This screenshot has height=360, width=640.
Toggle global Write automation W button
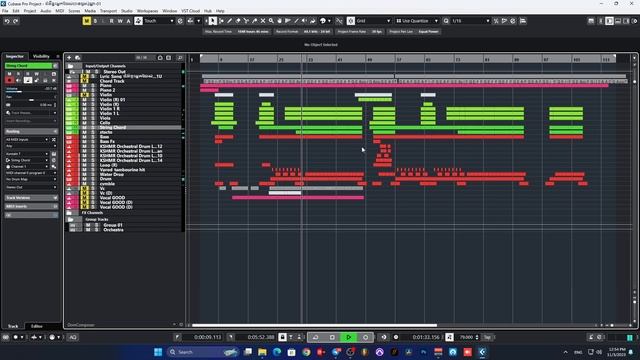pyautogui.click(x=120, y=21)
